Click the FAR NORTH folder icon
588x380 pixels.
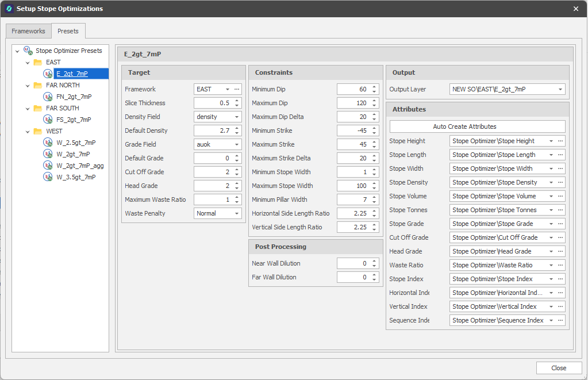tap(38, 85)
